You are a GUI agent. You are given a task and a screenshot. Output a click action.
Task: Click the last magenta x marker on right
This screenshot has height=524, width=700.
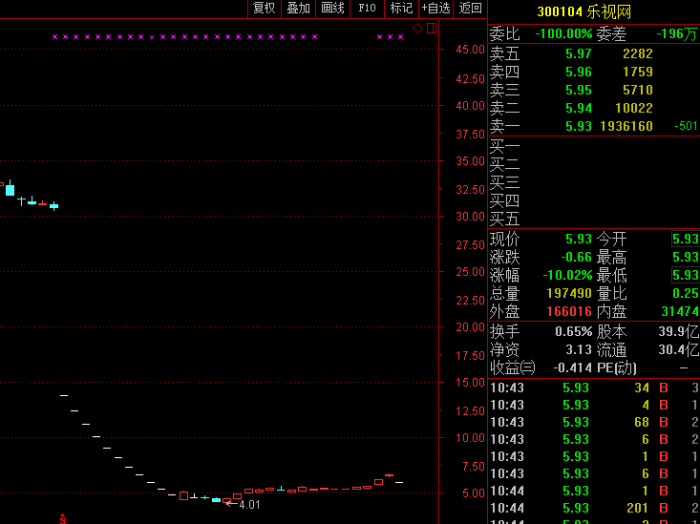(x=401, y=37)
